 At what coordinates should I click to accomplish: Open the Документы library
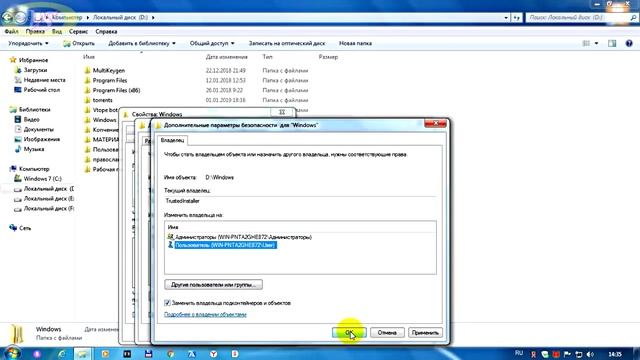[x=38, y=129]
